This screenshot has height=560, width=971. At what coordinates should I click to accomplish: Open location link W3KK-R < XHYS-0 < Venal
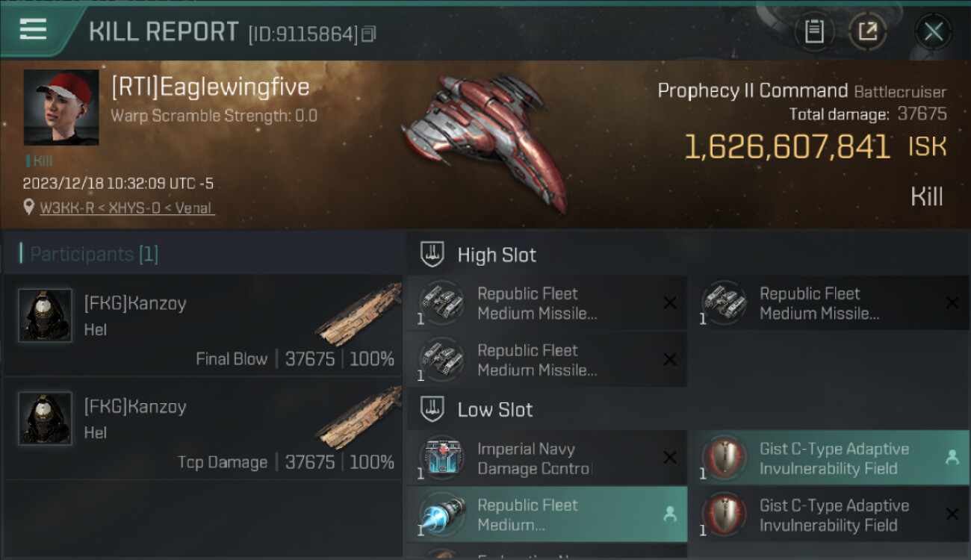pyautogui.click(x=127, y=208)
